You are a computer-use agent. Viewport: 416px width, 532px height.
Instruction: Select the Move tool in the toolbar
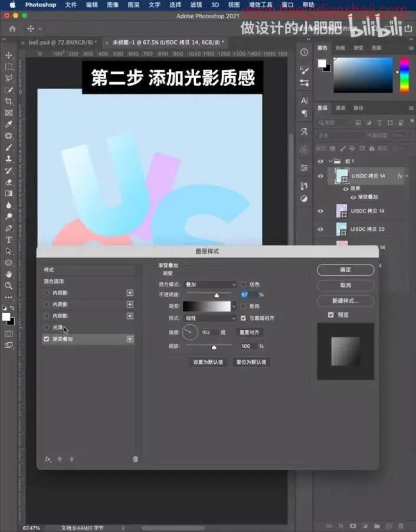pyautogui.click(x=9, y=55)
